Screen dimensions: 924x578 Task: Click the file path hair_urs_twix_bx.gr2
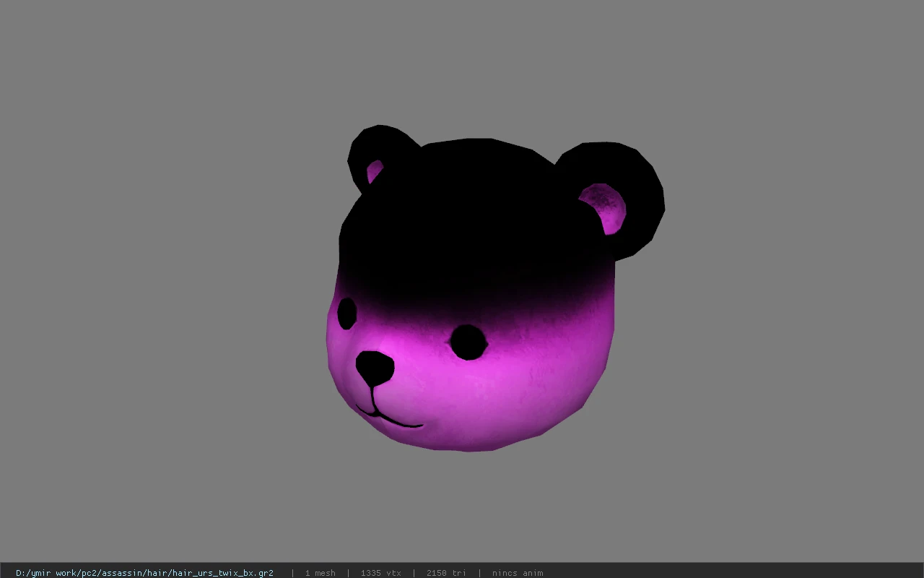pos(144,573)
